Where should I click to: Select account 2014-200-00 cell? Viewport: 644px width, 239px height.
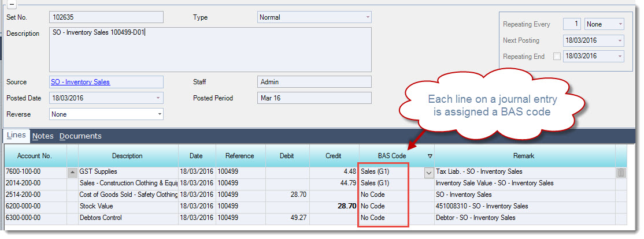[35, 183]
